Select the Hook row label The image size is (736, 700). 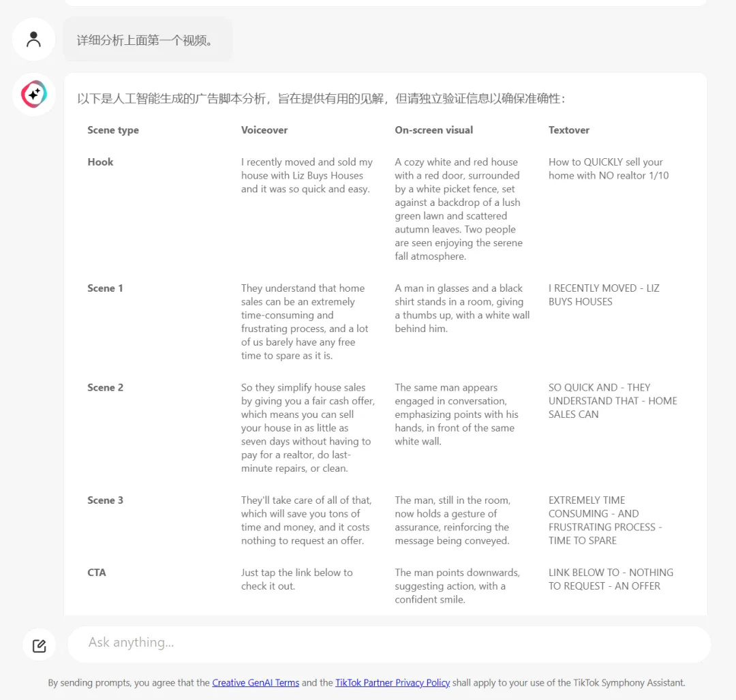pos(100,162)
